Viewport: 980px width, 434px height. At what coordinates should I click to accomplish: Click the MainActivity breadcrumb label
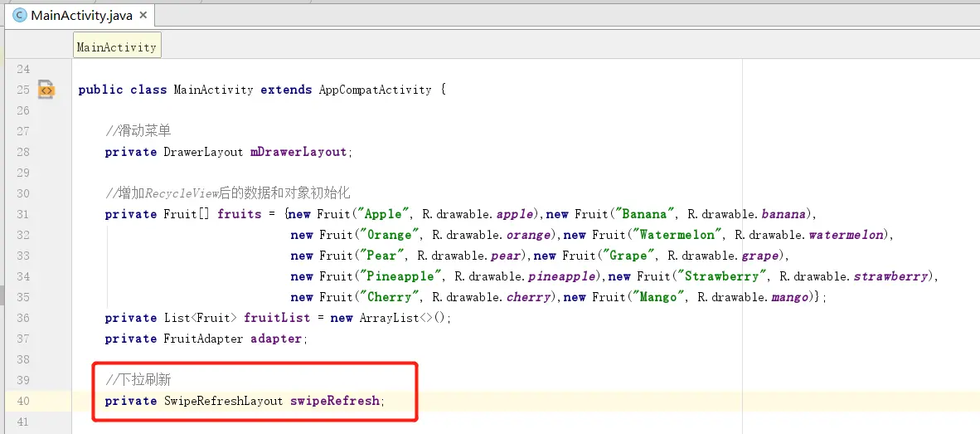pos(117,47)
